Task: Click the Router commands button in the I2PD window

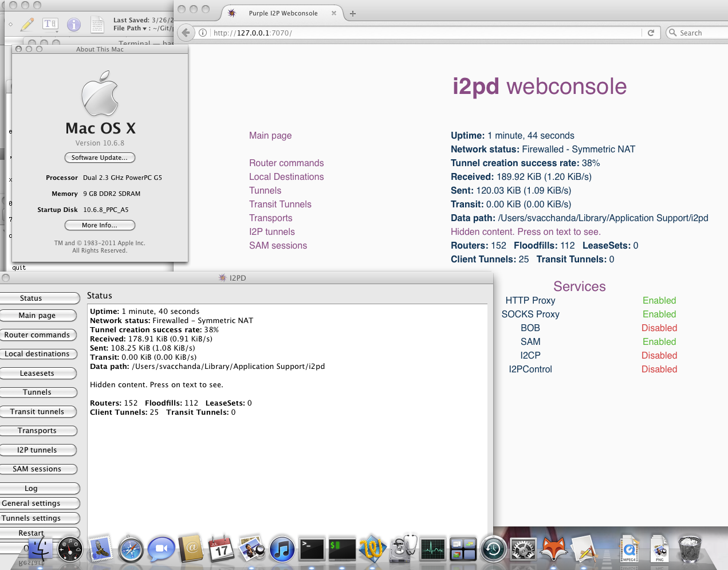Action: click(x=37, y=335)
